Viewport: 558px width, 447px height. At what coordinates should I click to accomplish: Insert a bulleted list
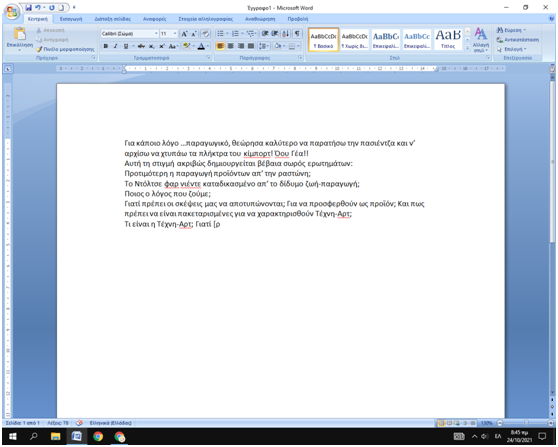click(x=221, y=34)
